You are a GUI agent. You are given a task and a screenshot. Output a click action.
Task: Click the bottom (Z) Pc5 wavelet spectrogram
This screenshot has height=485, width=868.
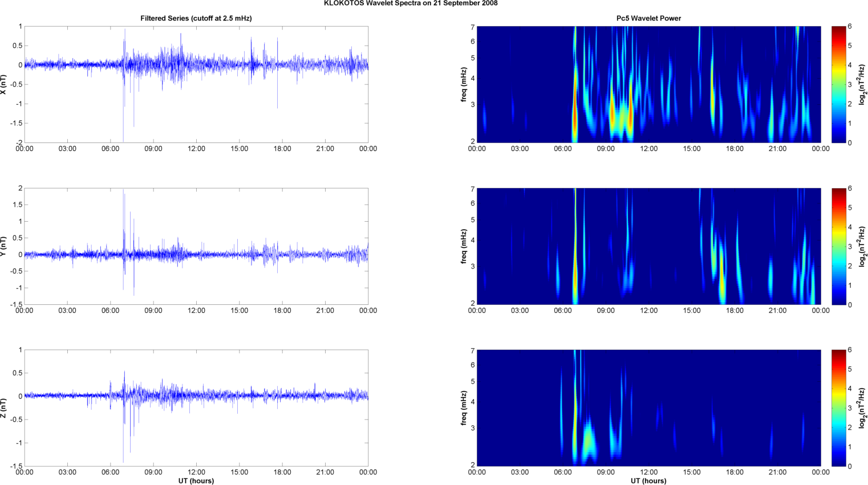pos(648,408)
